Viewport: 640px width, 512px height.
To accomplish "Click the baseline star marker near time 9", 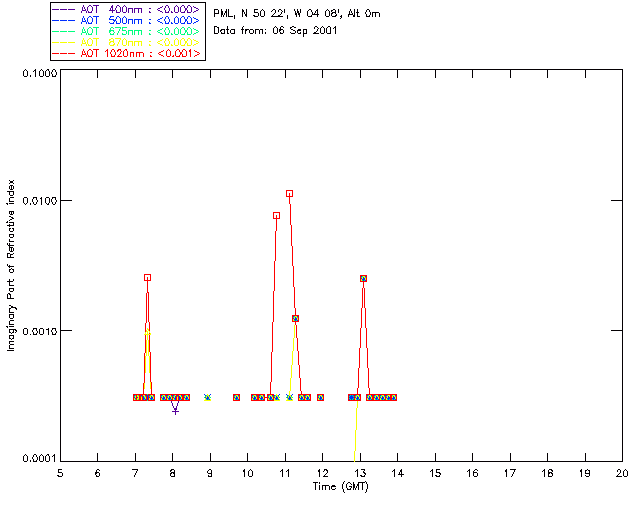I will [207, 397].
